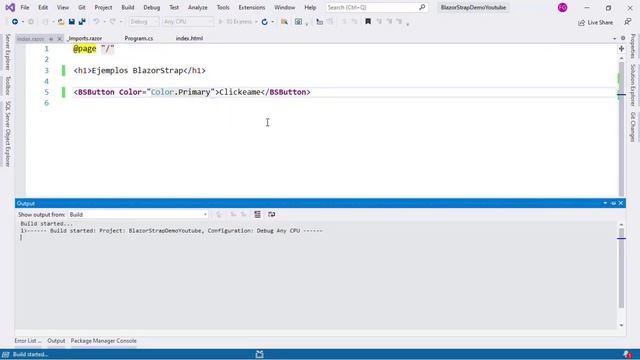Expand the Hot Reload options arrow
Screen dimensions: 640x360
point(272,22)
